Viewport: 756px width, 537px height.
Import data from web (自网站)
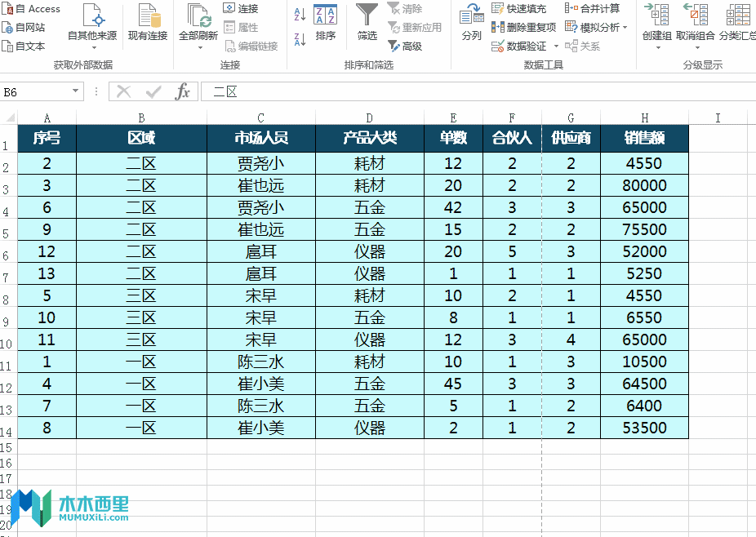click(24, 28)
